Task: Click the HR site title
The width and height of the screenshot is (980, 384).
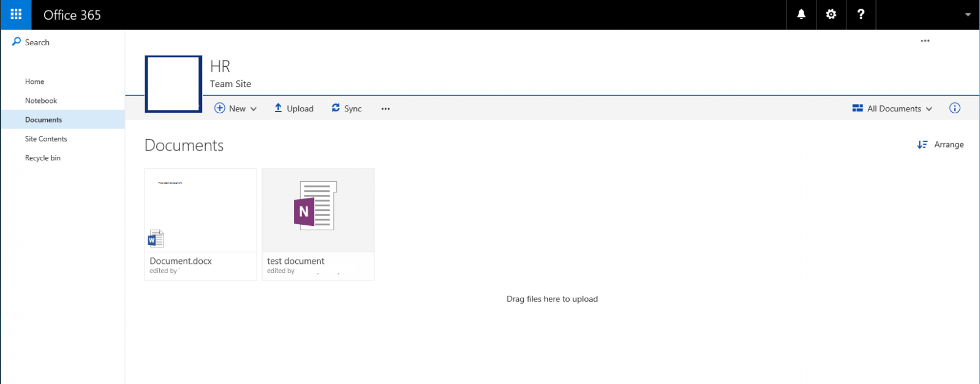Action: (x=221, y=66)
